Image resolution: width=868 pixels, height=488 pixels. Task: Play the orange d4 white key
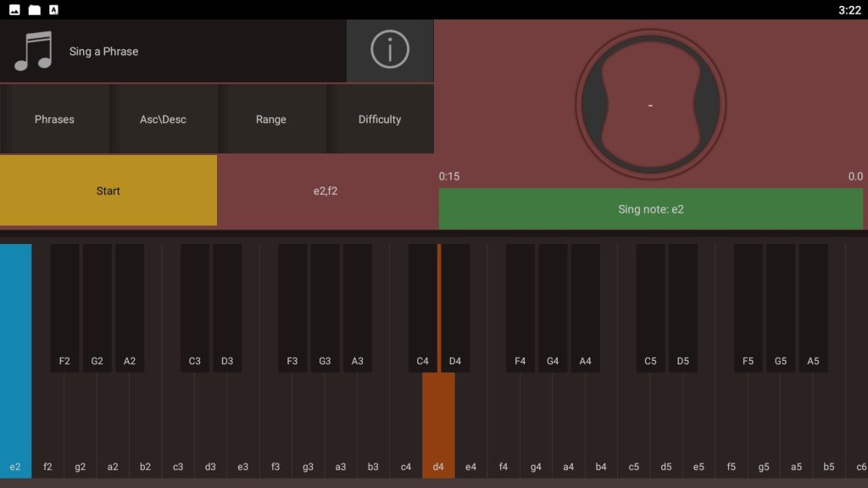[x=438, y=425]
